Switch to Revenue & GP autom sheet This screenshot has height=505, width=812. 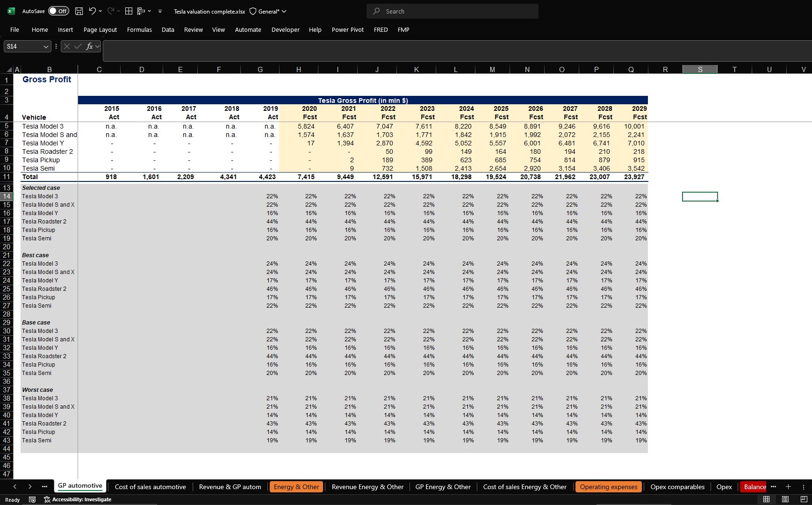(230, 487)
